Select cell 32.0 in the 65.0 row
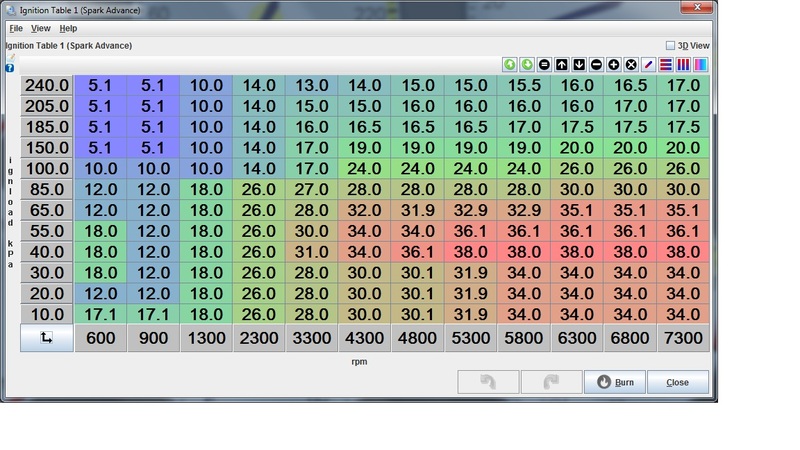Screen dimensions: 800x450 coord(364,210)
